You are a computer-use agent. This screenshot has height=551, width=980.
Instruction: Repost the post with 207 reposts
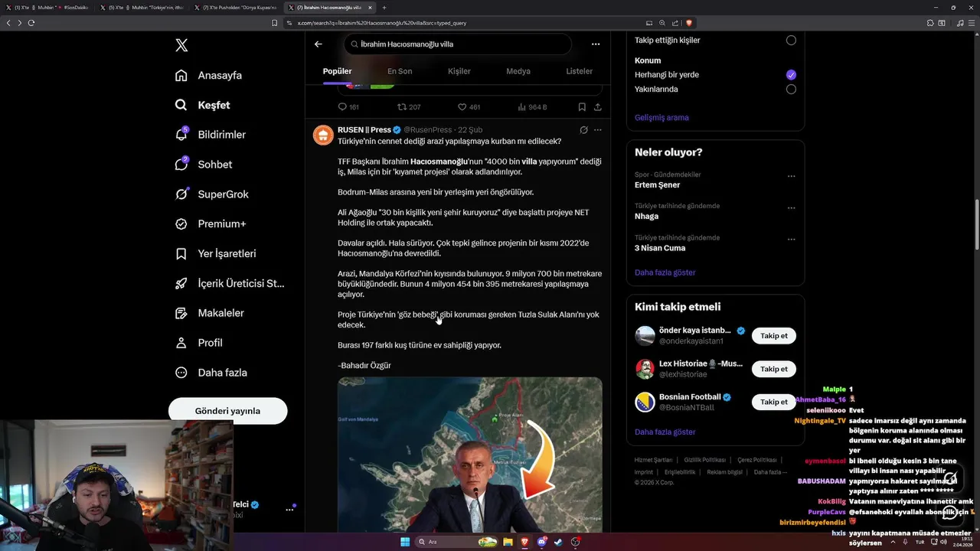409,107
